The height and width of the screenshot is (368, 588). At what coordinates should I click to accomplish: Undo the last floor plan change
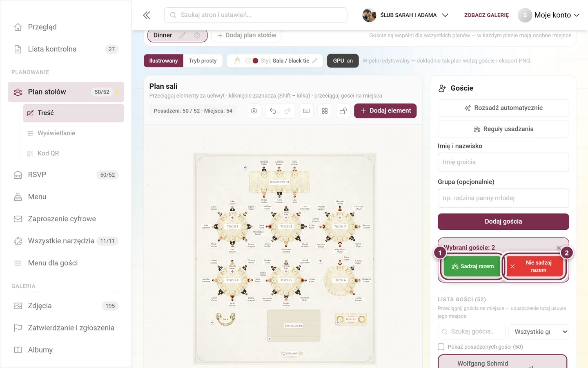(x=273, y=111)
